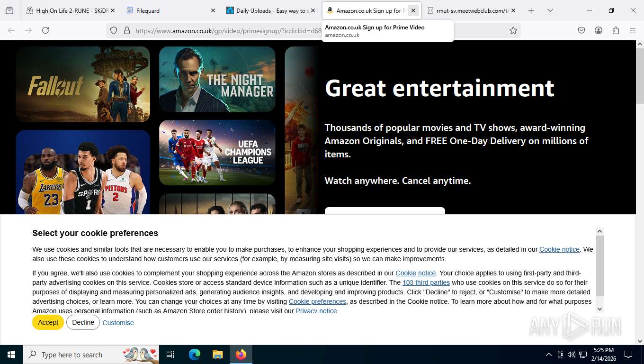Click the Type here to search box

[x=91, y=355]
